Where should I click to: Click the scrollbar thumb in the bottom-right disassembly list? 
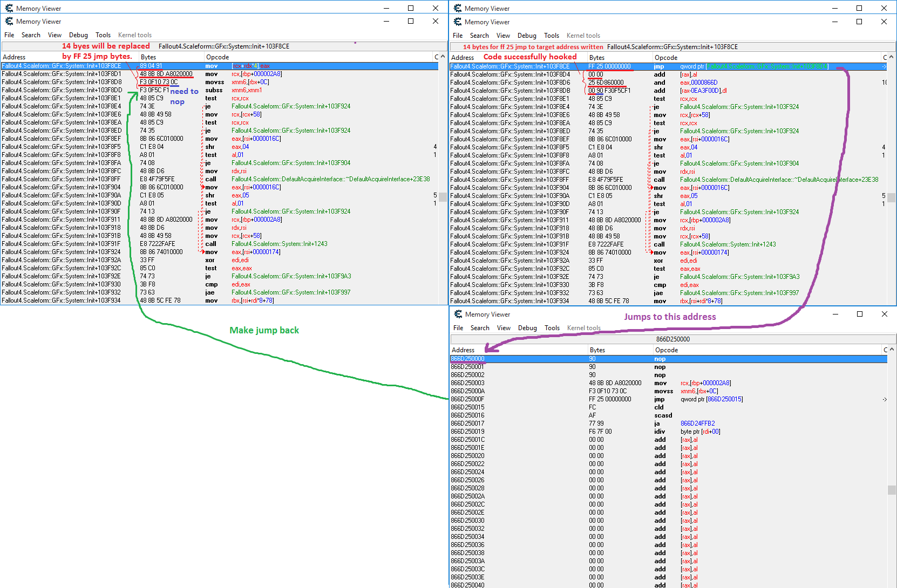[x=892, y=490]
